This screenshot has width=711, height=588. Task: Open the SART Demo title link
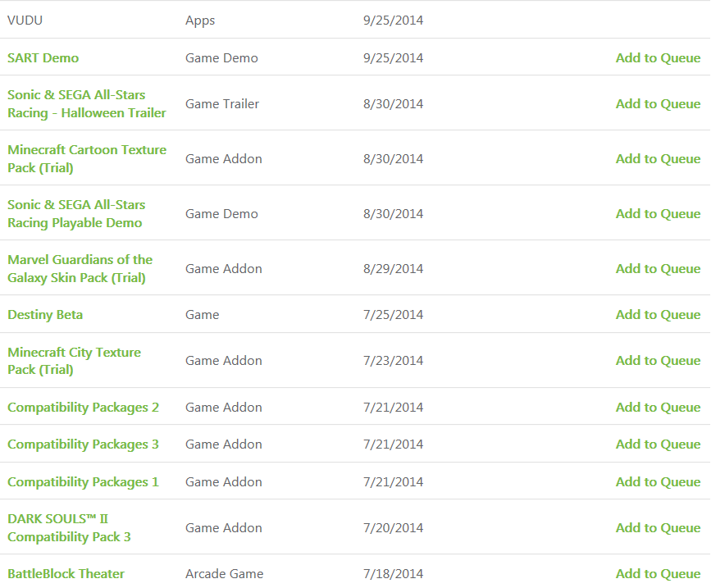point(43,58)
